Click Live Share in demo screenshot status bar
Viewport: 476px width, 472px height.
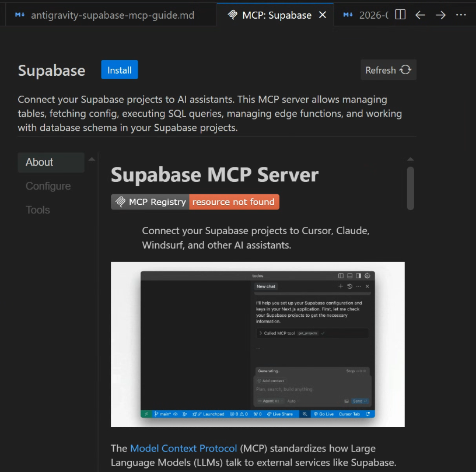(x=279, y=414)
